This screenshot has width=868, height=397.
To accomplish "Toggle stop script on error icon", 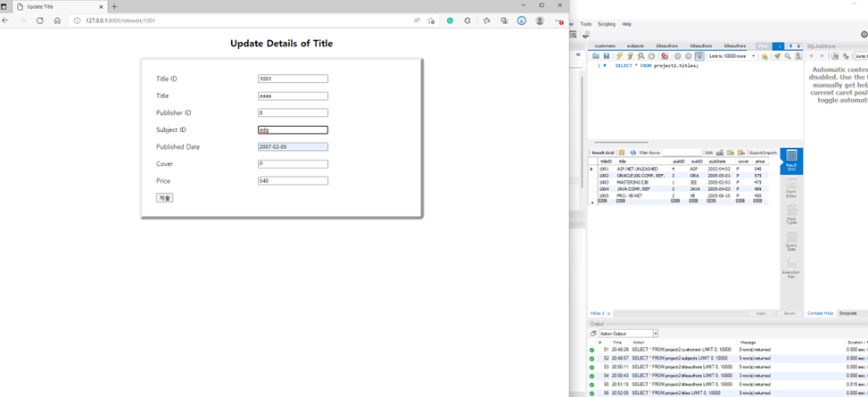I will pos(665,56).
